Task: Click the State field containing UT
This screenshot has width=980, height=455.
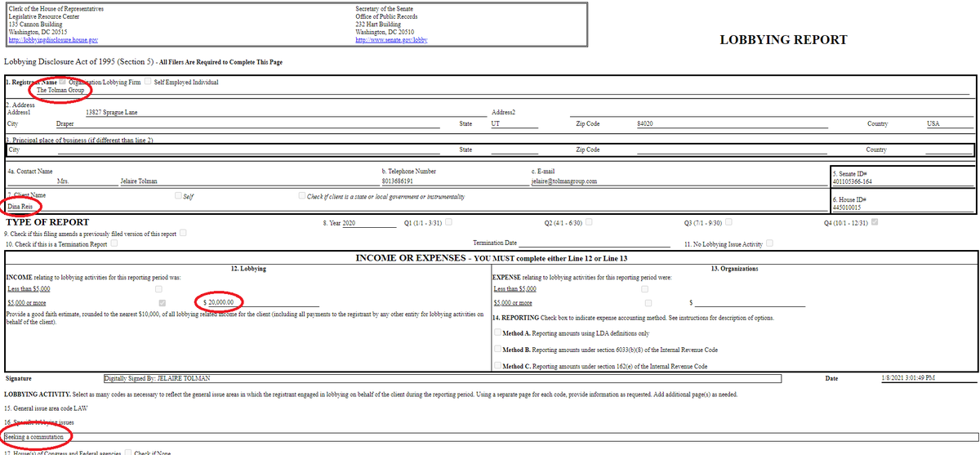Action: [x=514, y=123]
